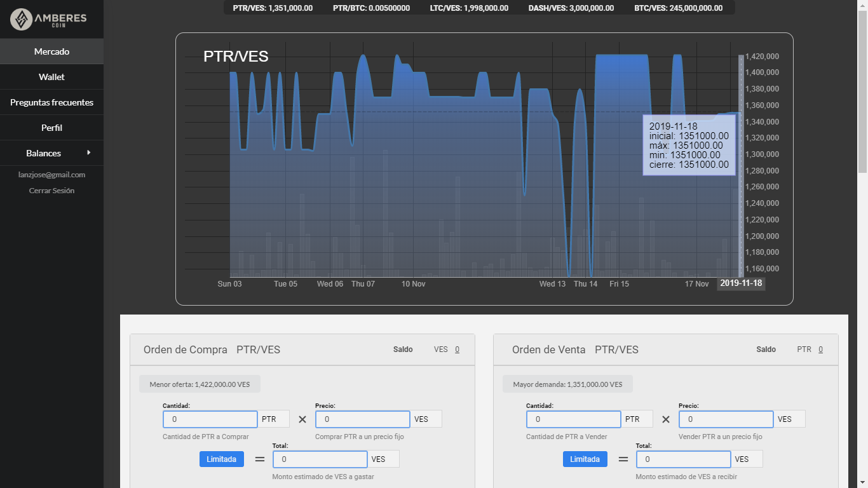This screenshot has height=488, width=868.
Task: Select the PTR/BTC ticker pair
Action: coord(371,8)
